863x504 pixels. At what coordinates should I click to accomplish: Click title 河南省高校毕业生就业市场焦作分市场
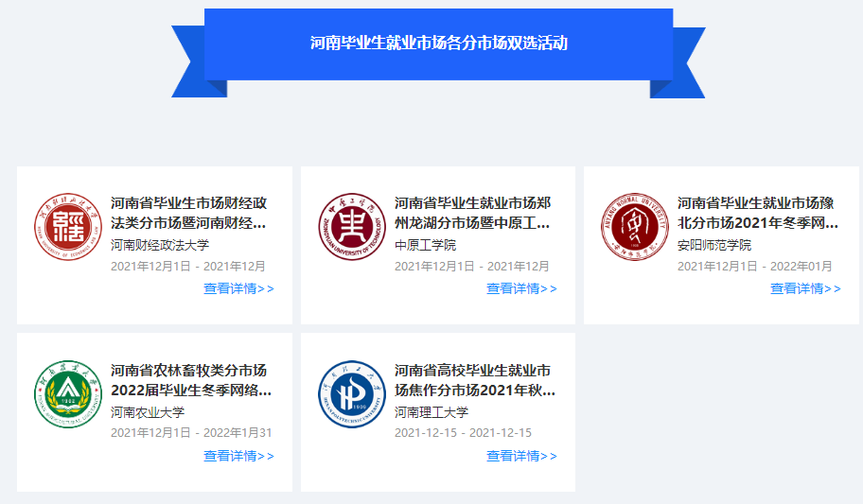click(473, 379)
